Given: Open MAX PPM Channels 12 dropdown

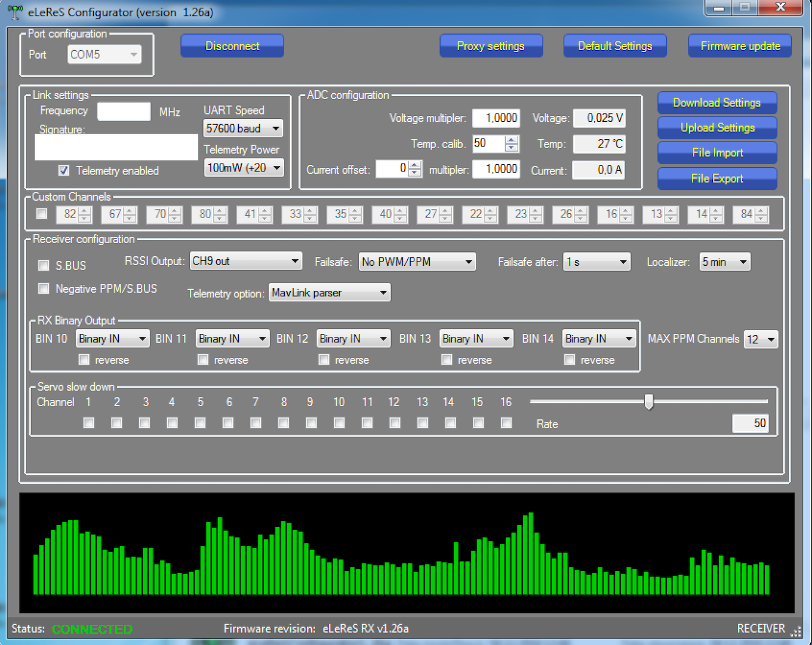Looking at the screenshot, I should (761, 339).
